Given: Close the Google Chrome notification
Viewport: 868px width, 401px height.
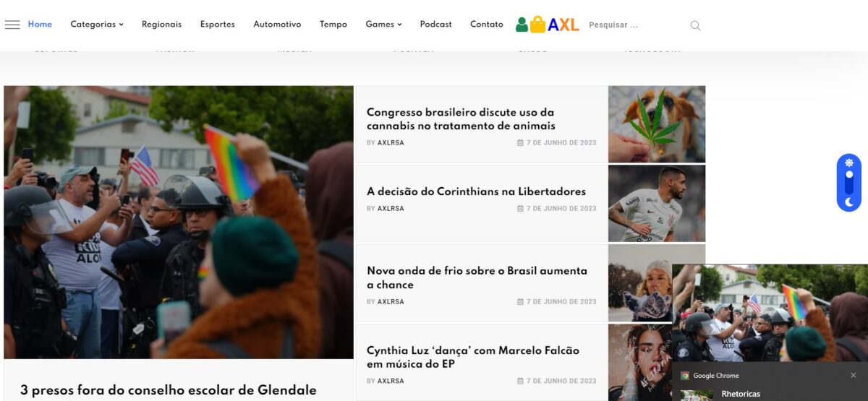Looking at the screenshot, I should pyautogui.click(x=854, y=376).
